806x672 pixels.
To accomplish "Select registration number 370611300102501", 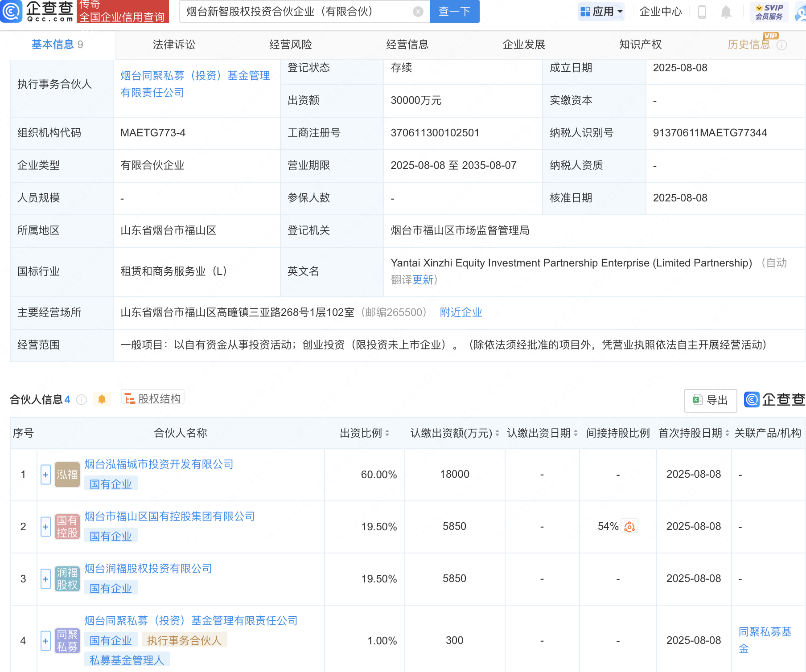I will coord(435,133).
